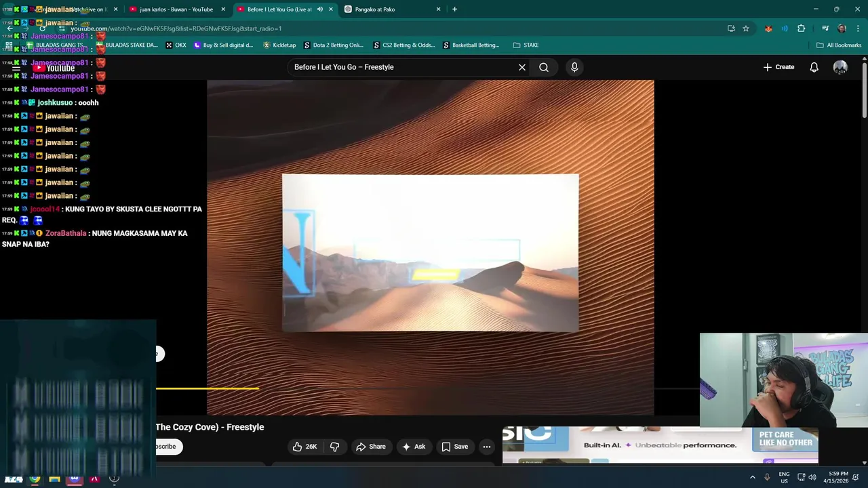Open the OKX bookmark

click(176, 45)
